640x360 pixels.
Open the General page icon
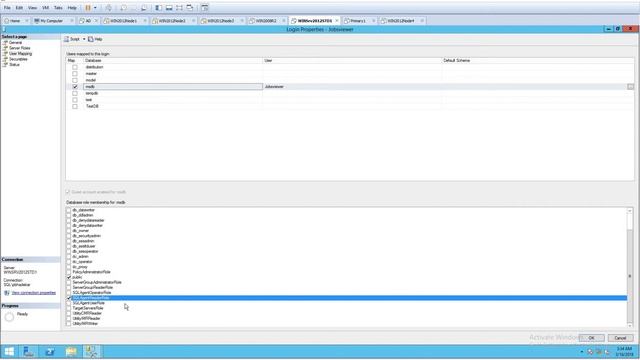click(x=5, y=42)
